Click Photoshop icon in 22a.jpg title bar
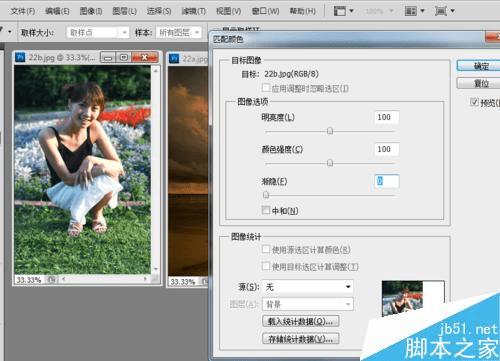 (174, 59)
